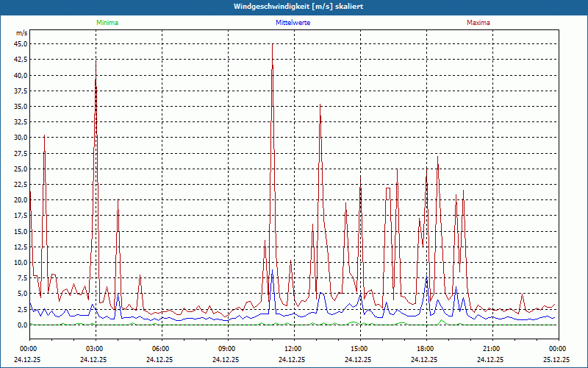
Task: Click the Maxima peak tip at 03:00
Action: pyautogui.click(x=96, y=61)
